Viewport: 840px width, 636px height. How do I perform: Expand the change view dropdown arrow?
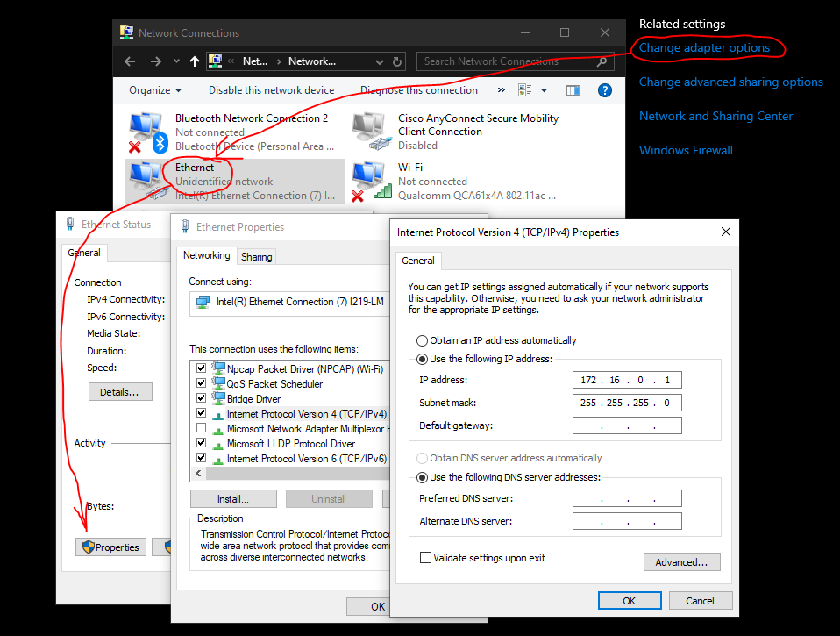[x=544, y=90]
